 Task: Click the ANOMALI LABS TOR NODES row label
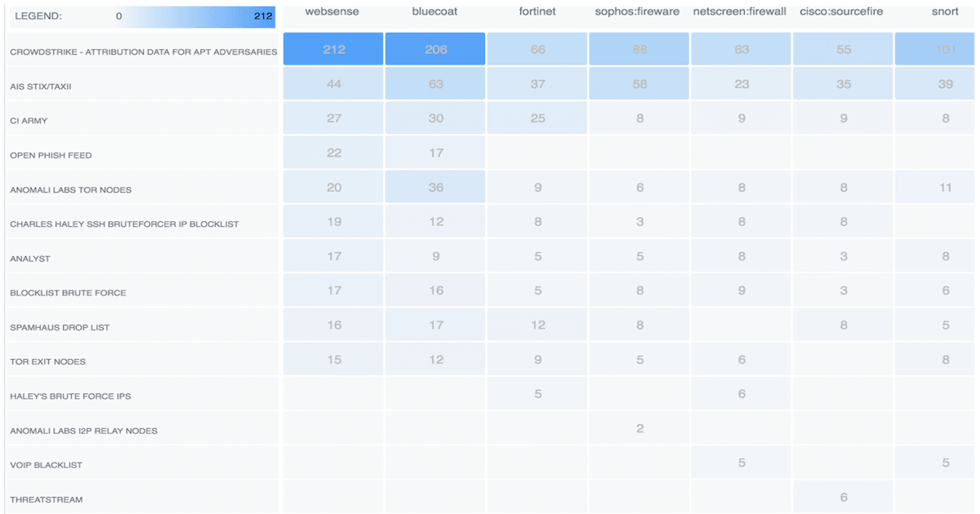point(70,189)
